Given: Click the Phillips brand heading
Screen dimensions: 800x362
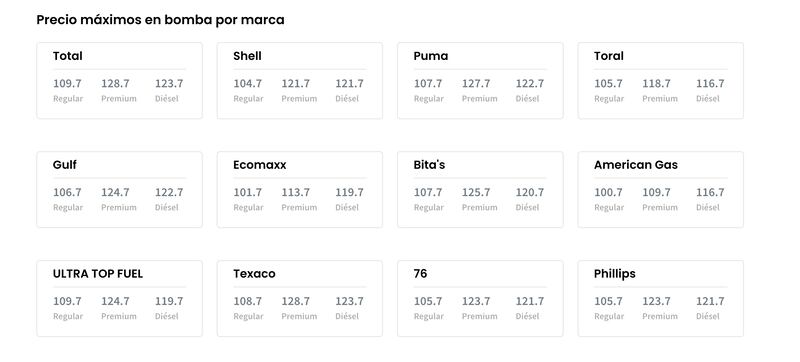Looking at the screenshot, I should 615,274.
